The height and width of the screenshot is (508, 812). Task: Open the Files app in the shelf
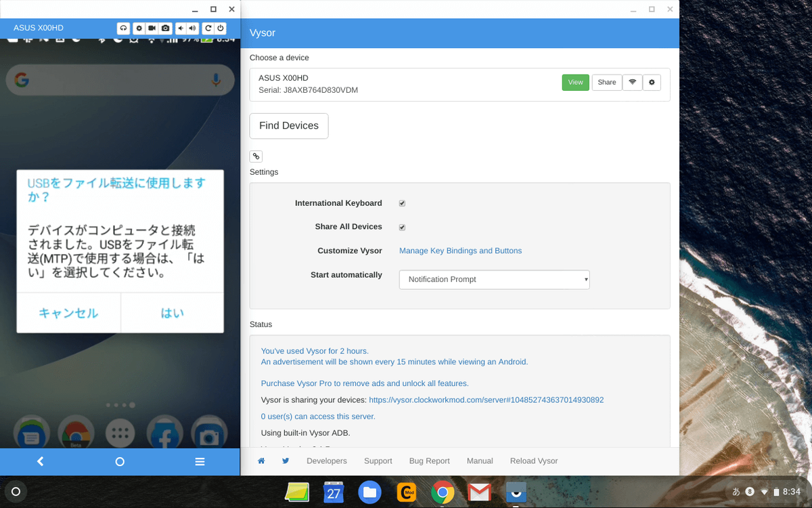click(369, 492)
